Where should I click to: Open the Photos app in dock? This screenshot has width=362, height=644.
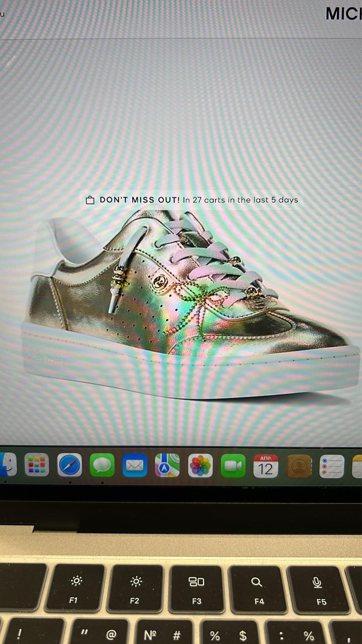tap(201, 465)
